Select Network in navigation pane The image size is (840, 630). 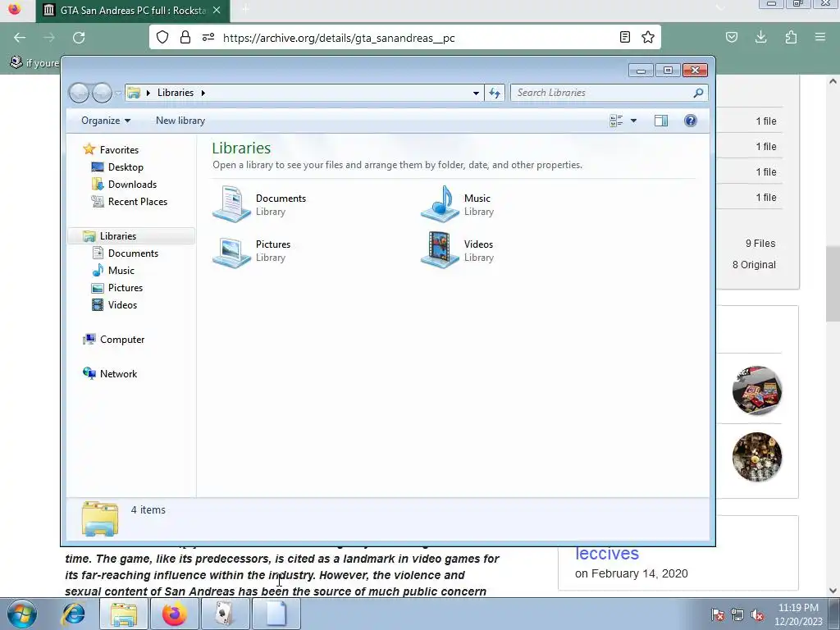click(x=111, y=373)
